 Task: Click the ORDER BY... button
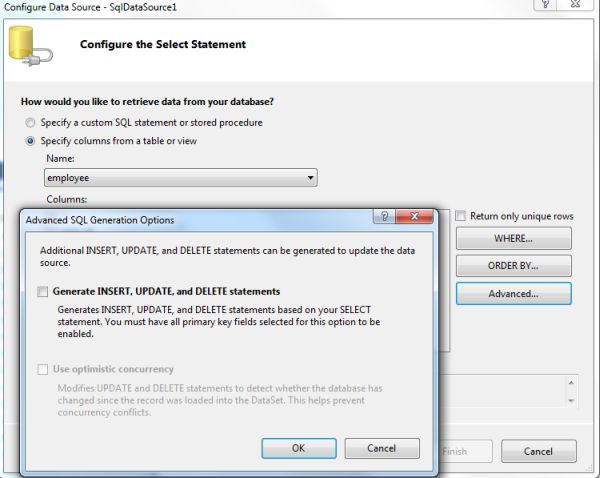click(513, 266)
